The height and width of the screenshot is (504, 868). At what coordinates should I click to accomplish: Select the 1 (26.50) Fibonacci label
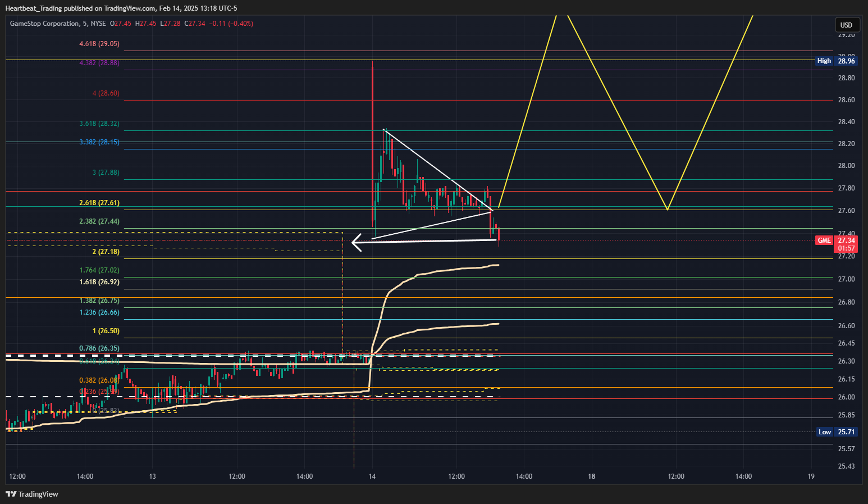tap(106, 331)
